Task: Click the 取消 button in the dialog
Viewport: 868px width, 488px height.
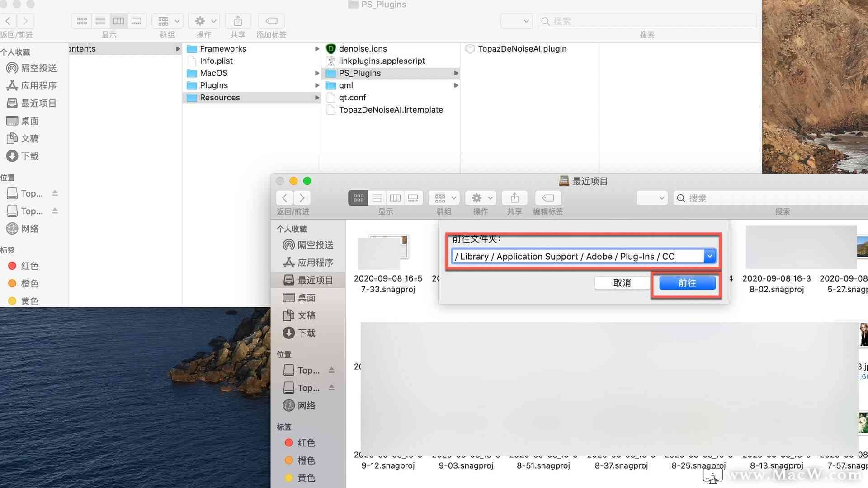Action: (622, 283)
